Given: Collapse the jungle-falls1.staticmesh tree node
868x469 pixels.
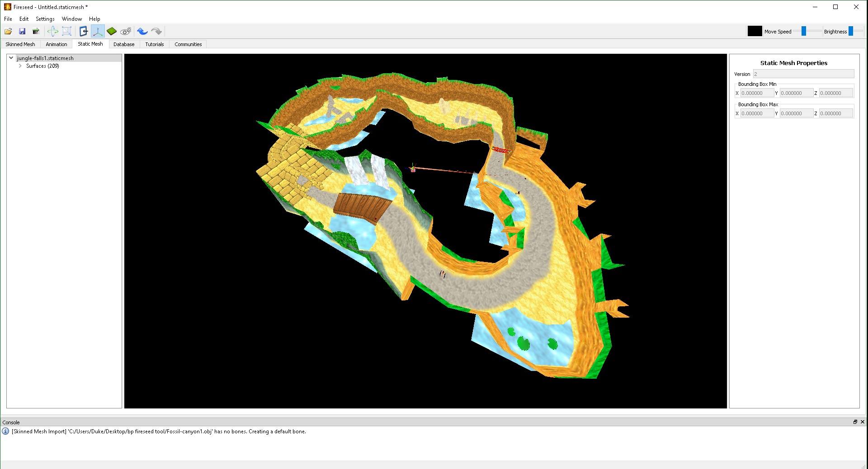Looking at the screenshot, I should click(x=11, y=58).
